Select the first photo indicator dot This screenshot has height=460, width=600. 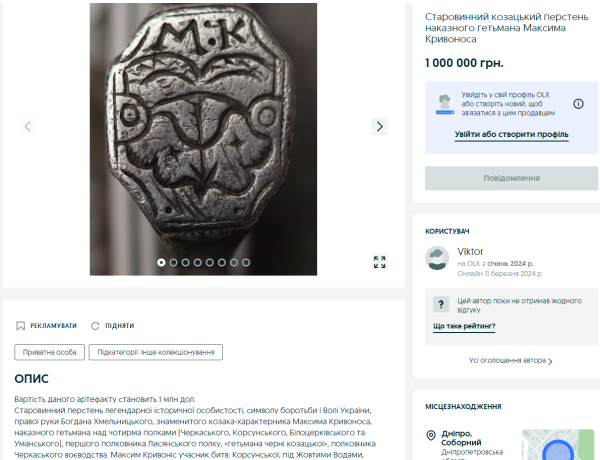tap(162, 262)
